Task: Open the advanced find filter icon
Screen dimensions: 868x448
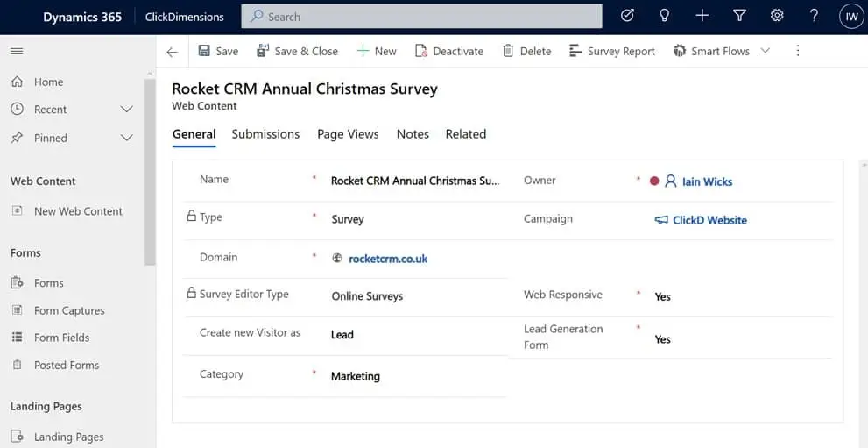Action: [739, 16]
